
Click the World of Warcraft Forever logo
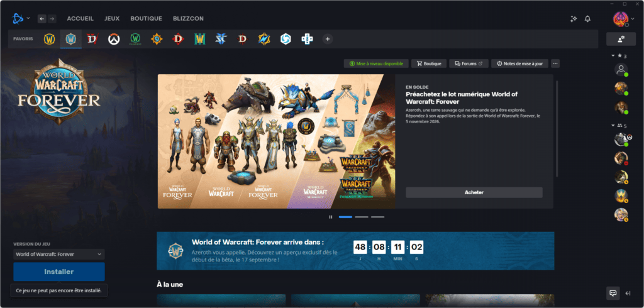(59, 92)
